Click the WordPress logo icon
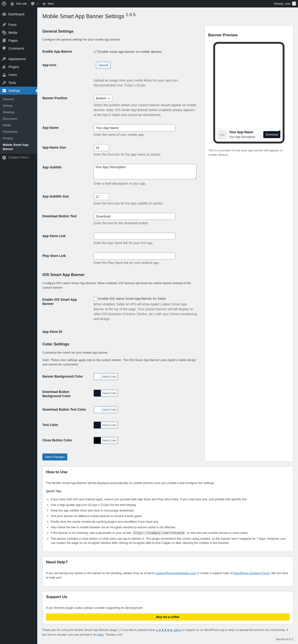 coord(4,4)
